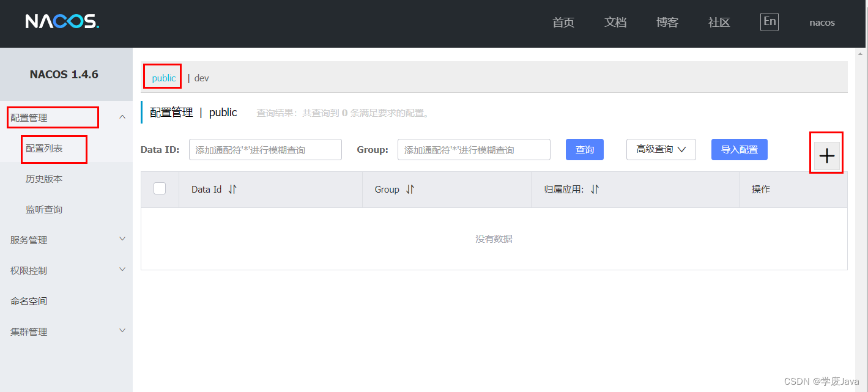Sort the table by Data Id
Screen dimensions: 868x392
click(x=232, y=189)
